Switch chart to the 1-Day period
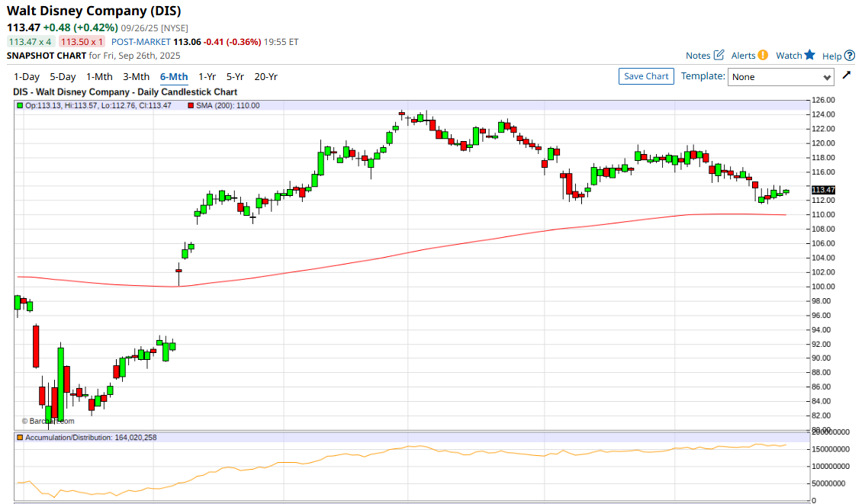 click(x=27, y=77)
